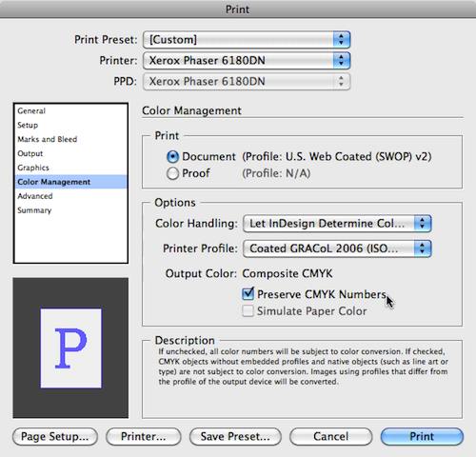Uncheck Preserve CMYK Numbers

(248, 294)
